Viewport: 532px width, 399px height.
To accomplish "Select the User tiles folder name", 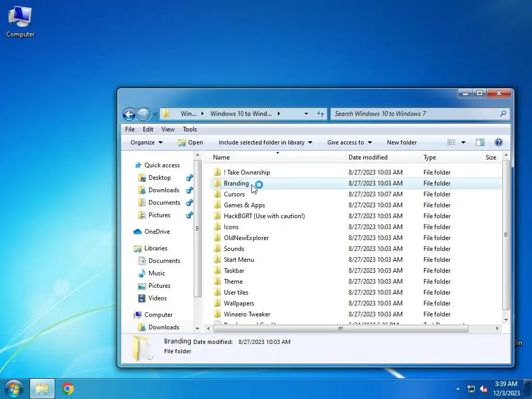I will [236, 292].
